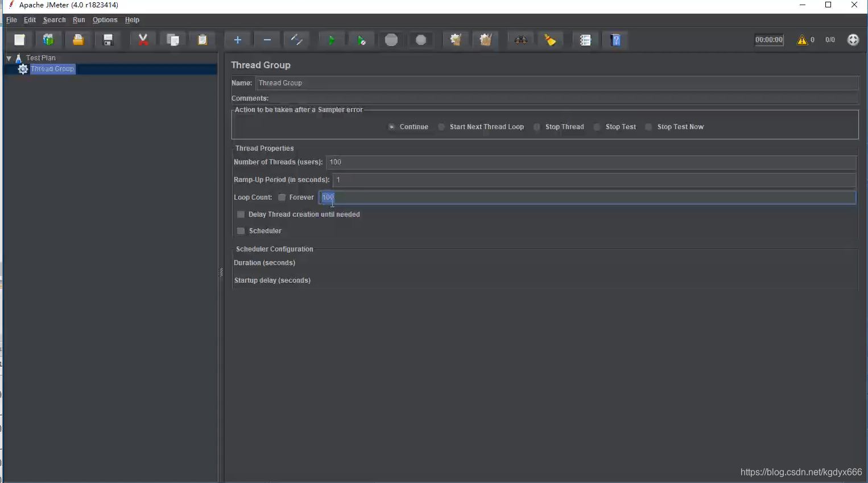The width and height of the screenshot is (868, 483).
Task: Click the Clear broom icon
Action: tap(456, 40)
